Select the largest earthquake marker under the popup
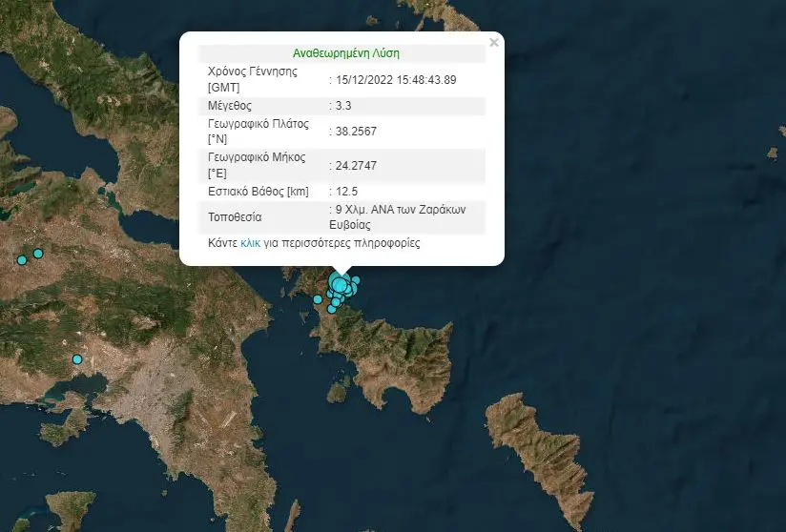Screen dimensions: 786x532 point(340,283)
